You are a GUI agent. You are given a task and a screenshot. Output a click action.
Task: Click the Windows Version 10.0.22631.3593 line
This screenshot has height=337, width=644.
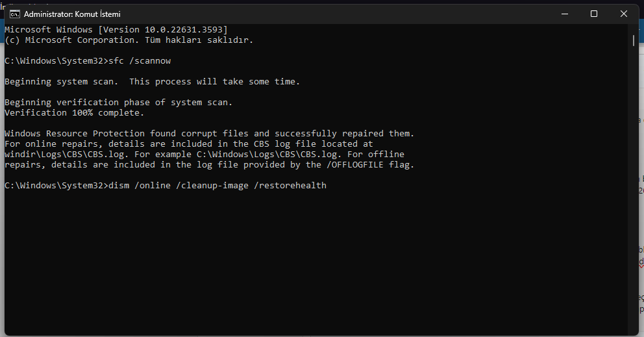116,30
